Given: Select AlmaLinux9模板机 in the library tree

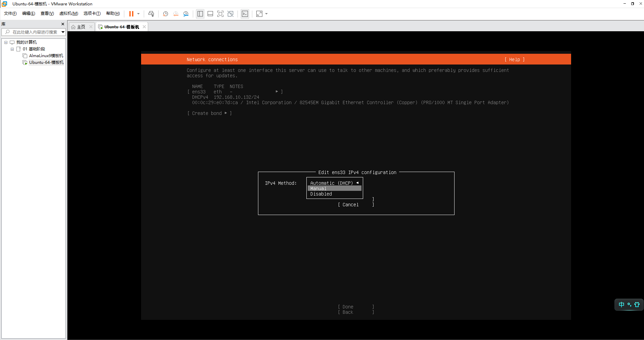Looking at the screenshot, I should [46, 56].
